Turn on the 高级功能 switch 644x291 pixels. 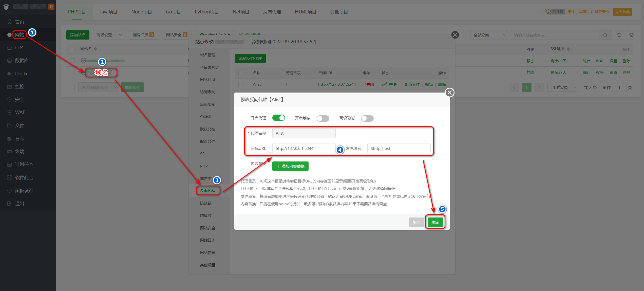coord(367,118)
